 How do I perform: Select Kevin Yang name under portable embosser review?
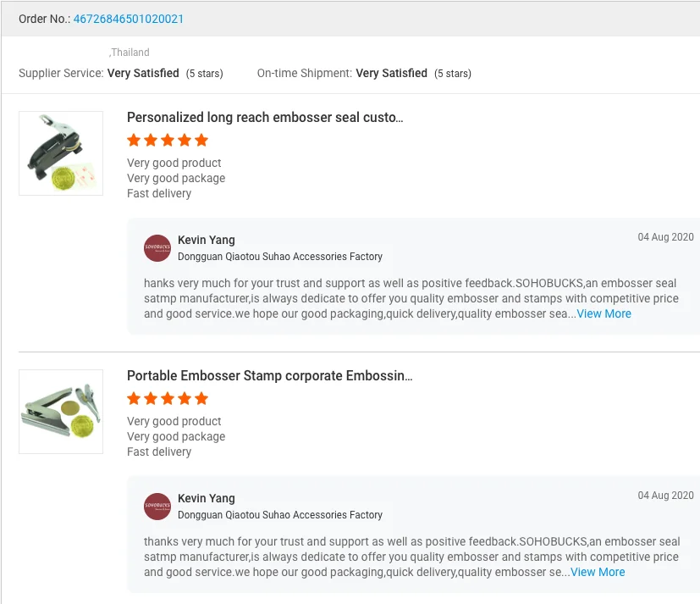[207, 499]
